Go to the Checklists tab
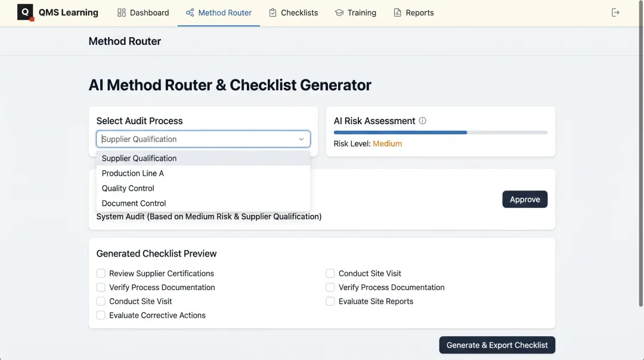 [293, 13]
